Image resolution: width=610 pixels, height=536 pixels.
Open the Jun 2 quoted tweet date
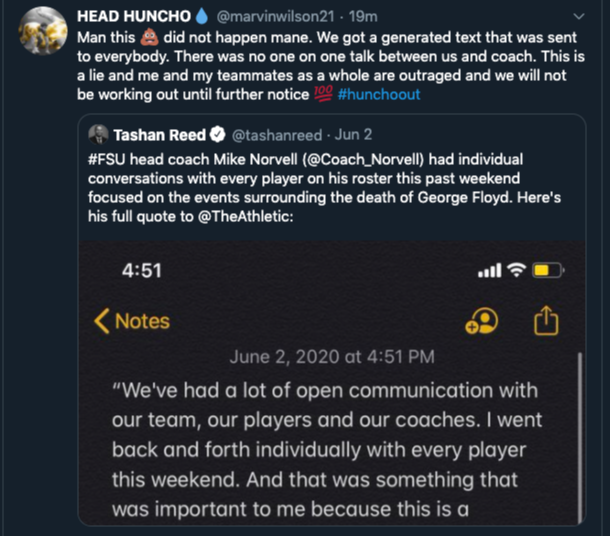click(356, 134)
